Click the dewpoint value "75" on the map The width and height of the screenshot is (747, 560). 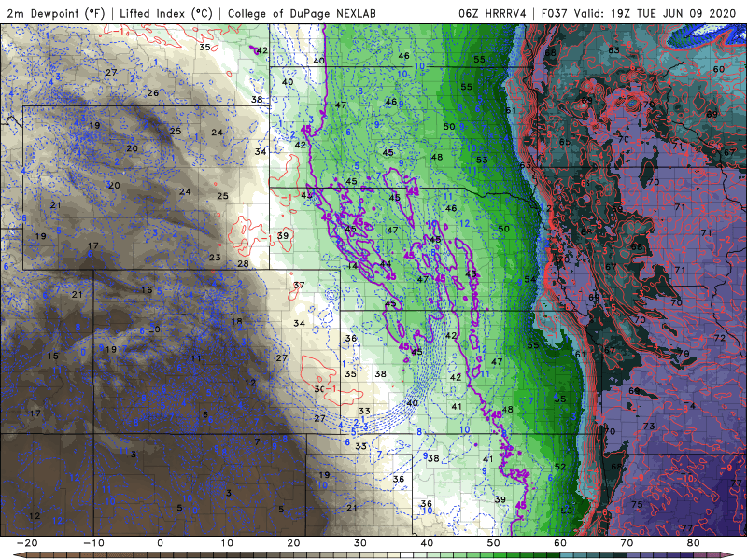point(637,504)
